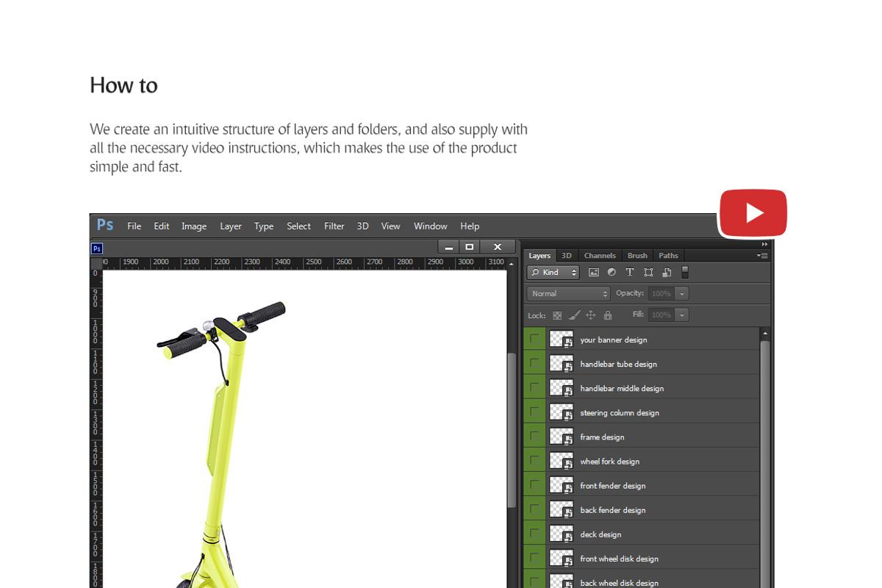882x588 pixels.
Task: Switch to the Brush tab
Action: click(637, 256)
